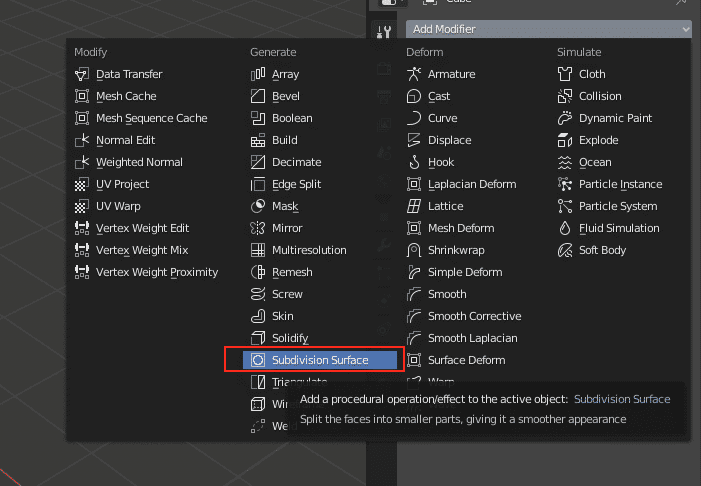Choose Vertex Weight Proximity modifier
Screen dimensions: 701x486
coord(147,272)
